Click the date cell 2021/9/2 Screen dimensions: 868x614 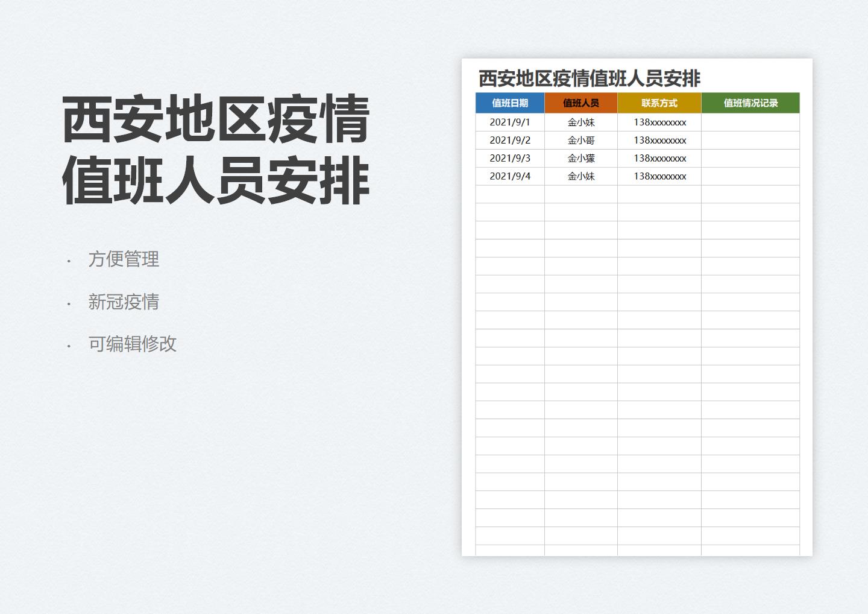pyautogui.click(x=510, y=140)
